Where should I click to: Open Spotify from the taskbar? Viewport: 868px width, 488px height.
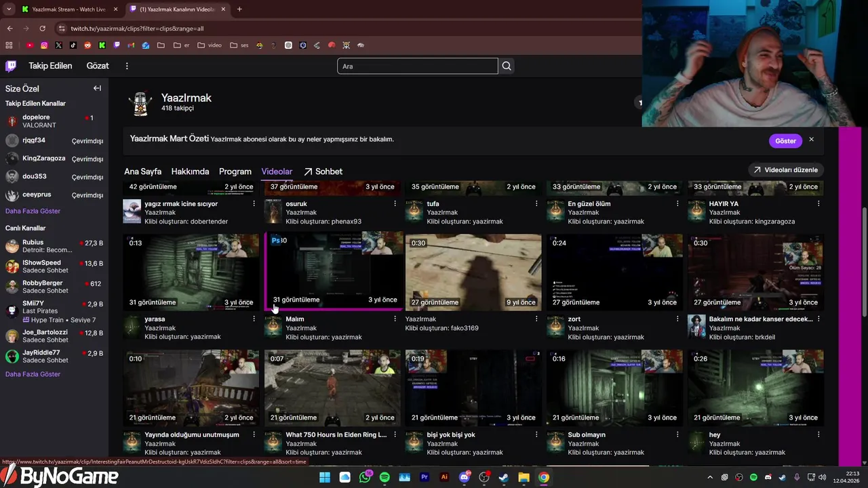click(x=384, y=477)
